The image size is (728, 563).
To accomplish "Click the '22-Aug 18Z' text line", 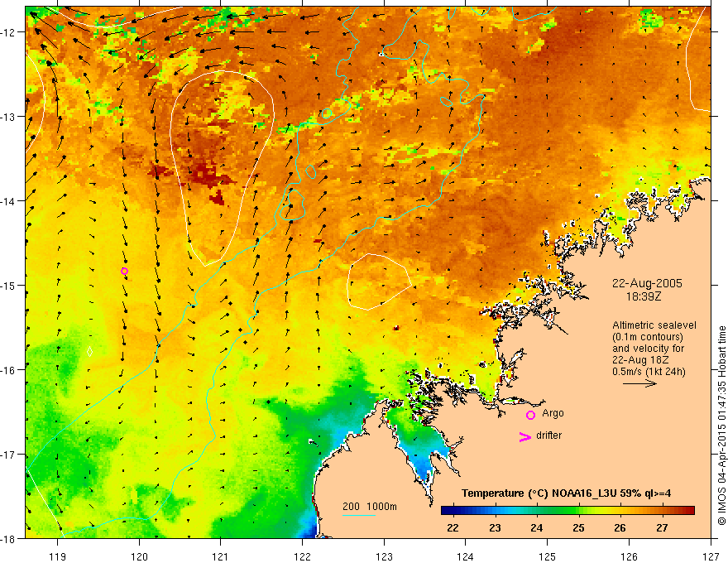I will click(x=638, y=360).
